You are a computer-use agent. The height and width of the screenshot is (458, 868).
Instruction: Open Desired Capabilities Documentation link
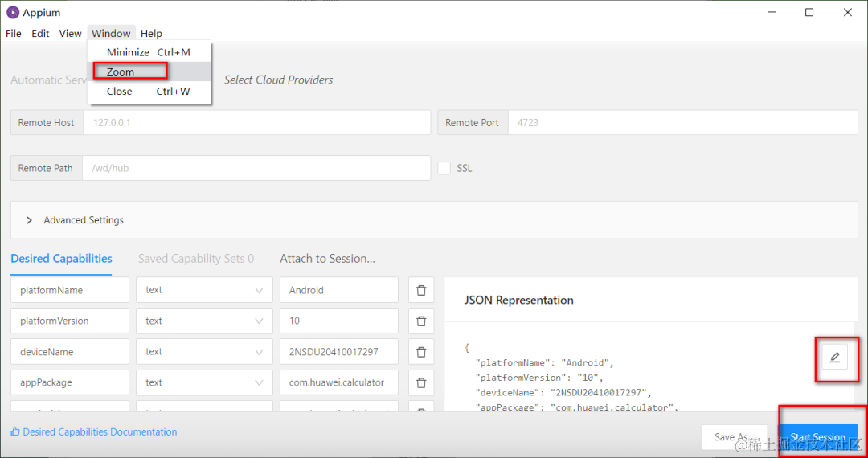100,431
